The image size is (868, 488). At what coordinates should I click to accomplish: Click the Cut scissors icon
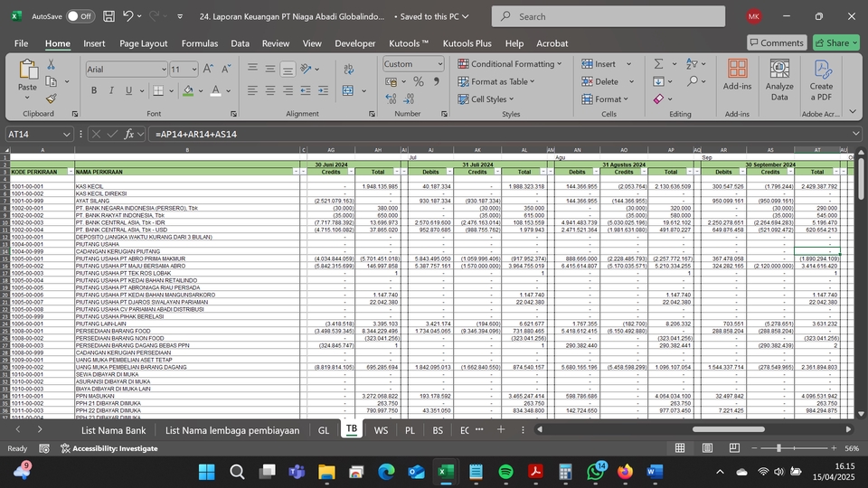pos(51,64)
